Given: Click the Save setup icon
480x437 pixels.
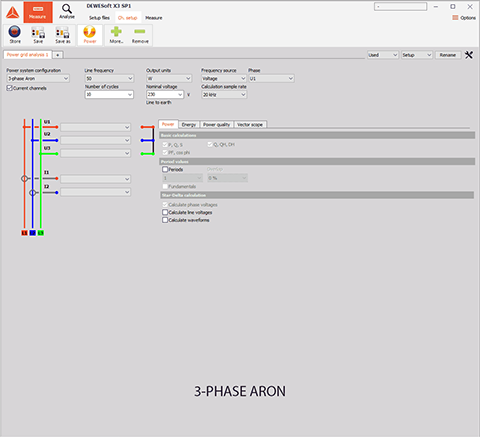Looking at the screenshot, I should [x=38, y=32].
